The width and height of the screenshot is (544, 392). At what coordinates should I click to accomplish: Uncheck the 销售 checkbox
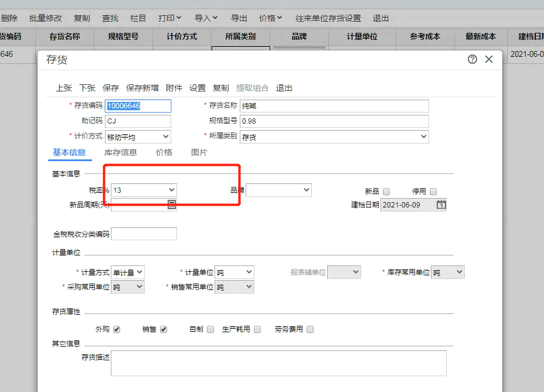pyautogui.click(x=164, y=329)
